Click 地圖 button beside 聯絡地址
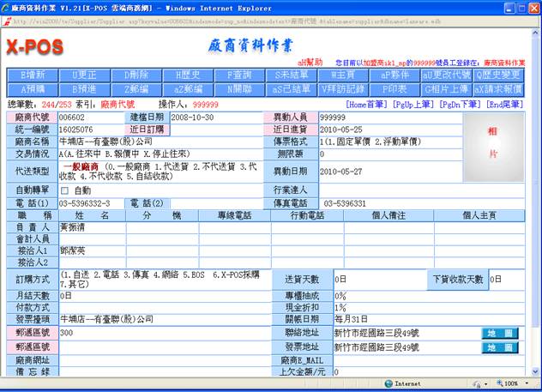The width and height of the screenshot is (542, 392). pos(499,333)
